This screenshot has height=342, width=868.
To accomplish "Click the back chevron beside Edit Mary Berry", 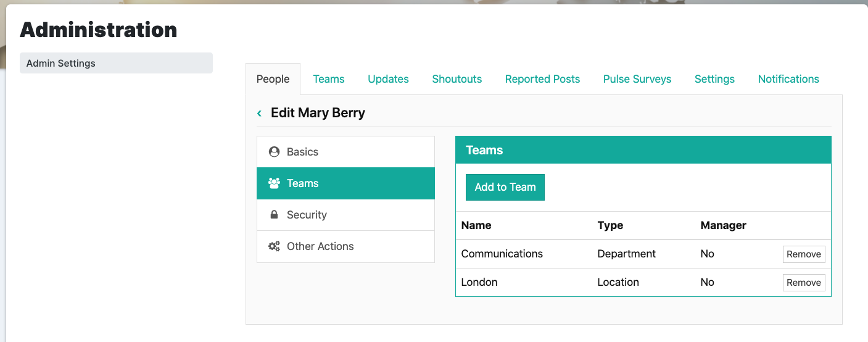I will [x=259, y=113].
